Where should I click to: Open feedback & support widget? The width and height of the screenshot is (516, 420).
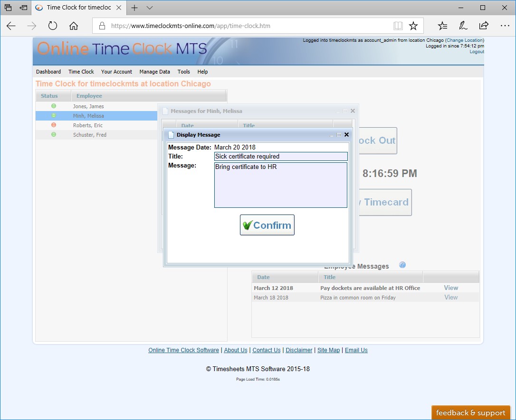pyautogui.click(x=470, y=412)
